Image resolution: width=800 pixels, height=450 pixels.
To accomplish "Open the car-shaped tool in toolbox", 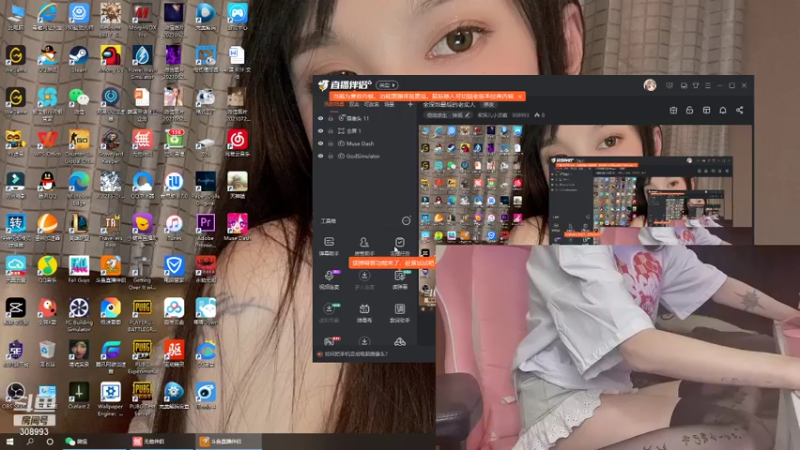I will [399, 342].
